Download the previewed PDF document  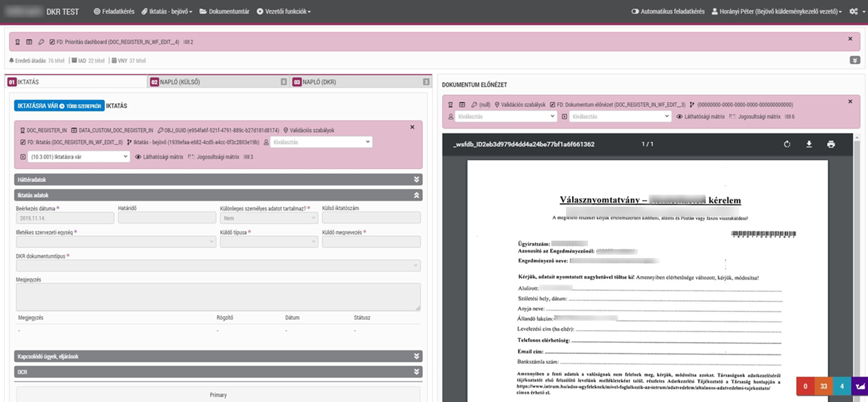pos(809,144)
